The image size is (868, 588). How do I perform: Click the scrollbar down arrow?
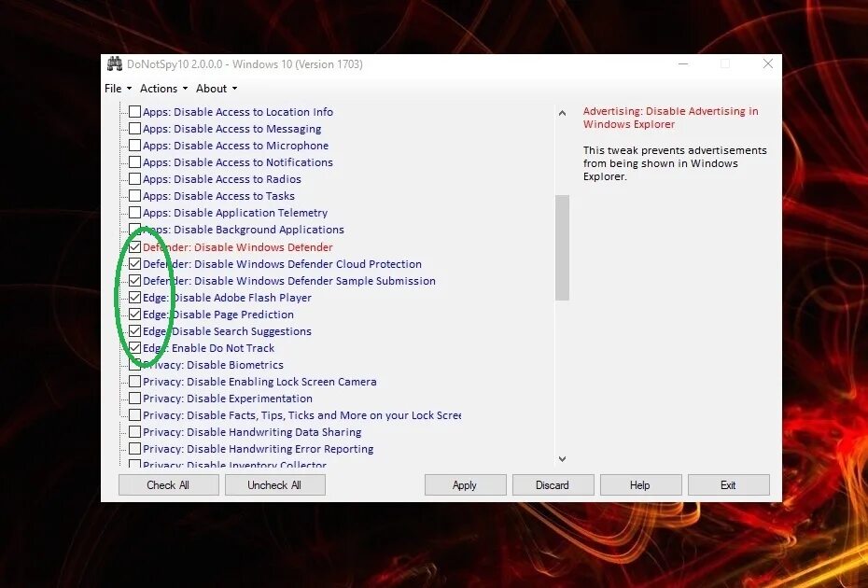click(563, 459)
